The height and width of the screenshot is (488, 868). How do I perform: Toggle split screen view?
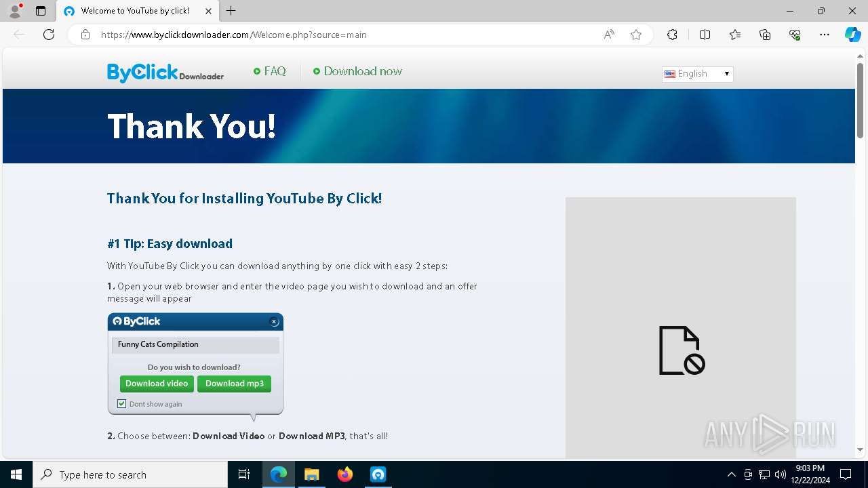pos(705,35)
